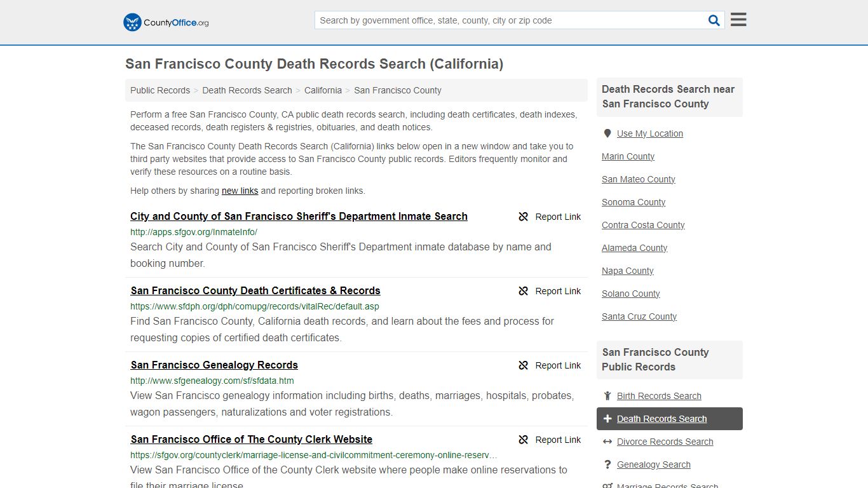Select San Francisco County breadcrumb
This screenshot has height=488, width=868.
(398, 90)
